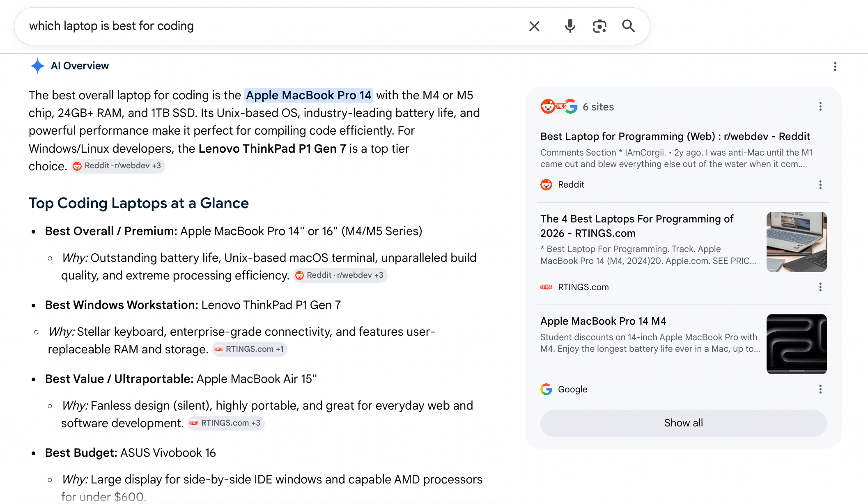Start voice search with microphone icon

[570, 26]
